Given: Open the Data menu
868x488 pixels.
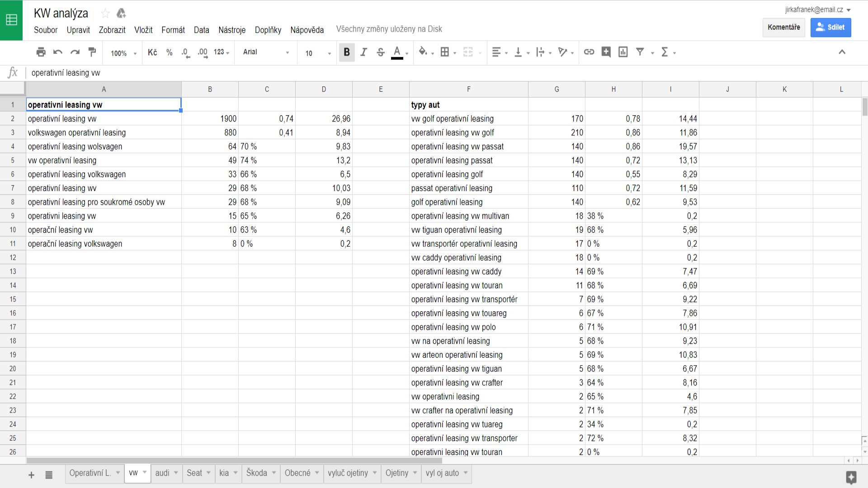Looking at the screenshot, I should [202, 30].
